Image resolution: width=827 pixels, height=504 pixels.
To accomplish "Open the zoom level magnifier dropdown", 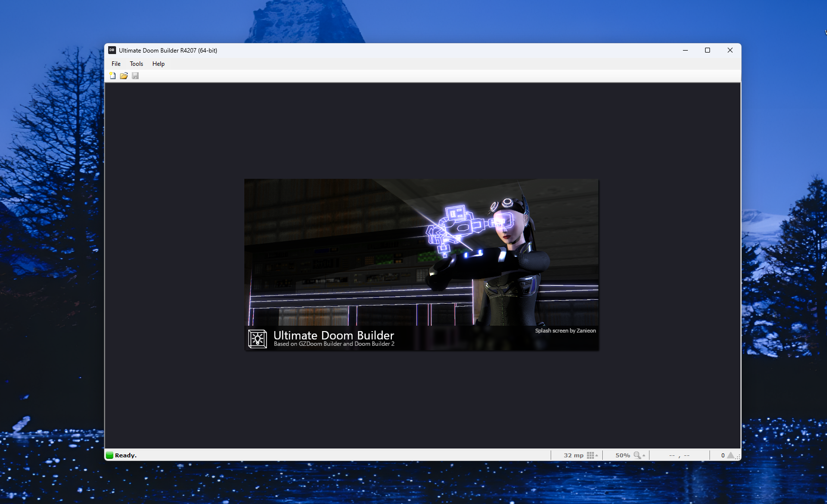I will [x=639, y=455].
